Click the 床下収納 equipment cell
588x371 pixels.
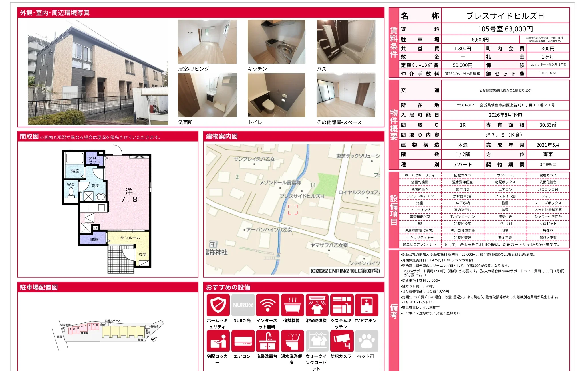coord(462,203)
